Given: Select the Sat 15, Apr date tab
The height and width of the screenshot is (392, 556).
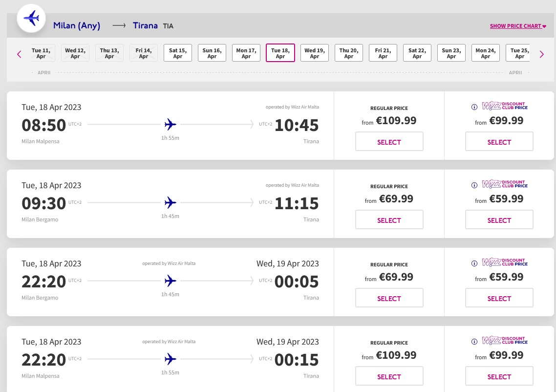Looking at the screenshot, I should (x=178, y=53).
